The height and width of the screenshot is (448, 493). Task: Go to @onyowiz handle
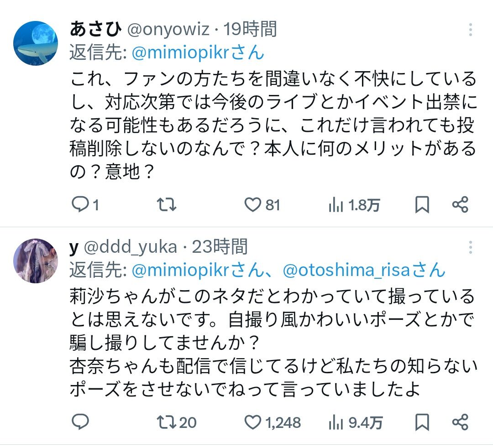pos(168,30)
